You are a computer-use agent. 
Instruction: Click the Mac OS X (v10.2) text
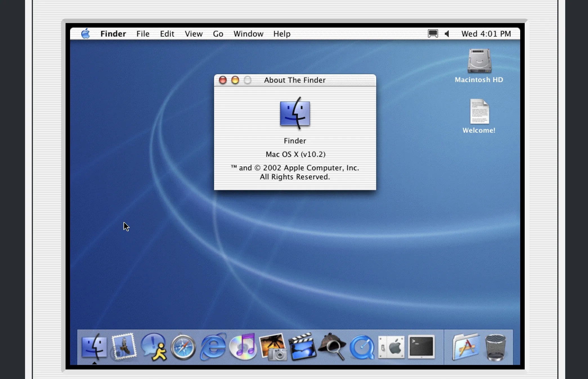click(295, 154)
